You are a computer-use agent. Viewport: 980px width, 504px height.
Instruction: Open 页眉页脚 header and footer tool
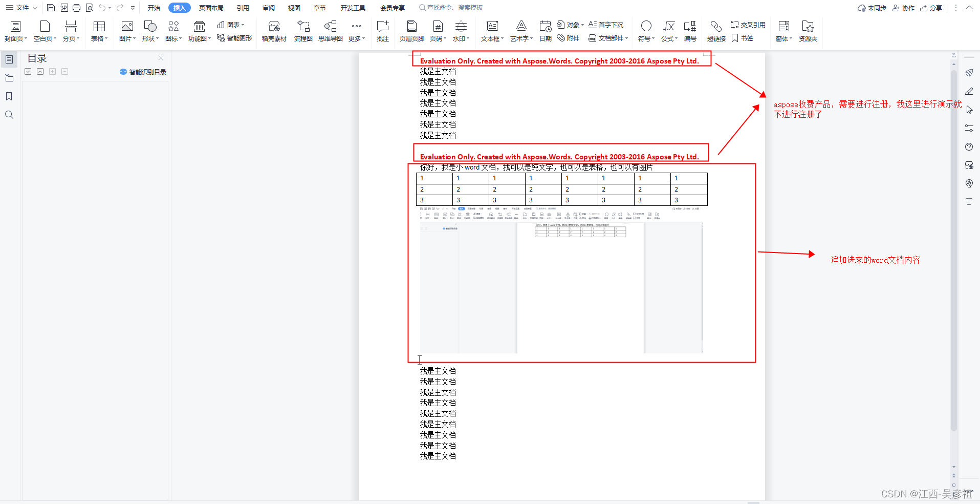point(412,31)
